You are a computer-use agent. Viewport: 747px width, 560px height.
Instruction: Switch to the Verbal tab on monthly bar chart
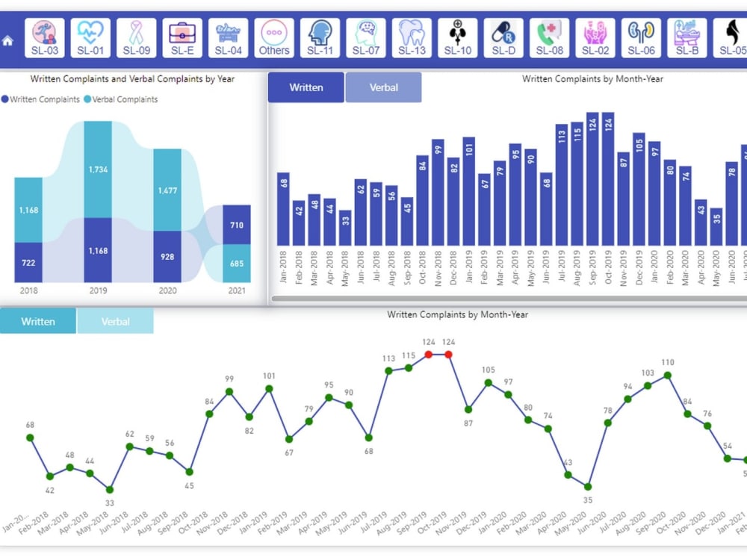click(383, 87)
